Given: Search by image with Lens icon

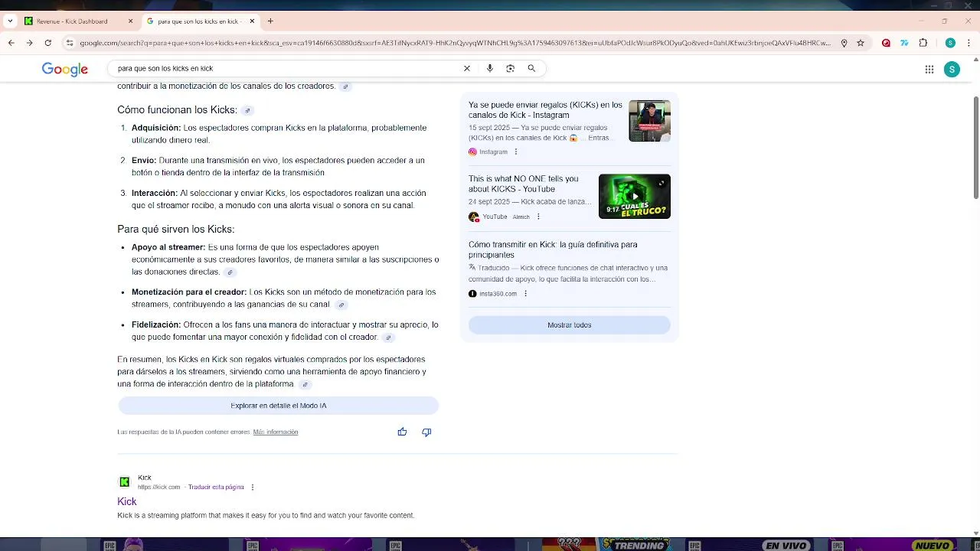Looking at the screenshot, I should pos(511,68).
